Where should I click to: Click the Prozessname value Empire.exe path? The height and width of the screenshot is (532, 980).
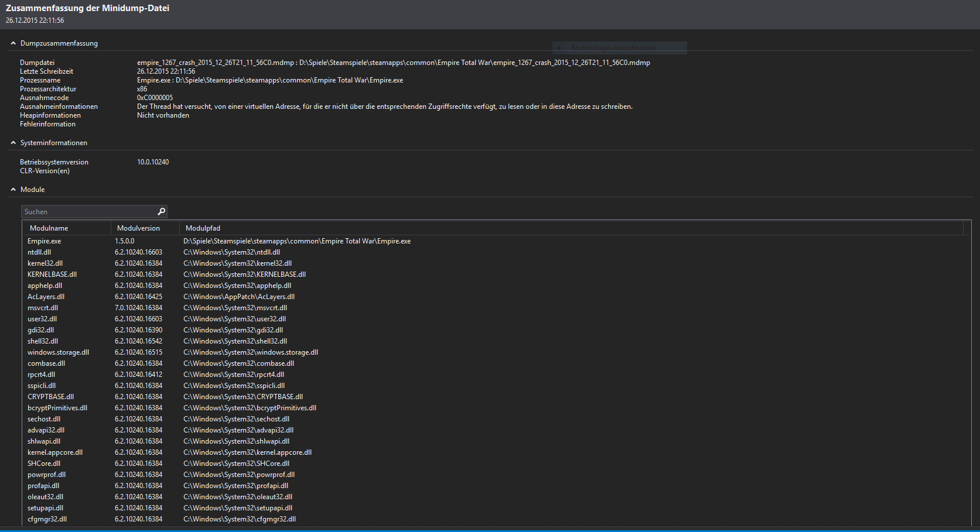[270, 80]
